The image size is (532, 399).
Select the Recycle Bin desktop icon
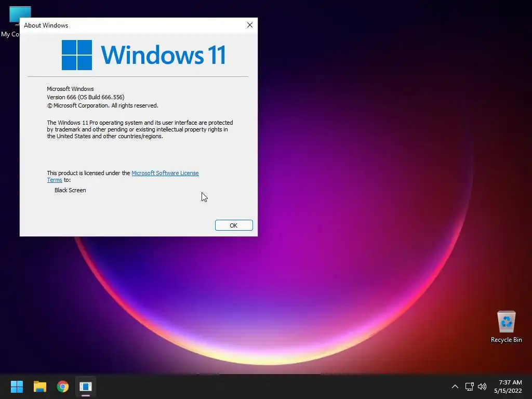[x=506, y=327]
